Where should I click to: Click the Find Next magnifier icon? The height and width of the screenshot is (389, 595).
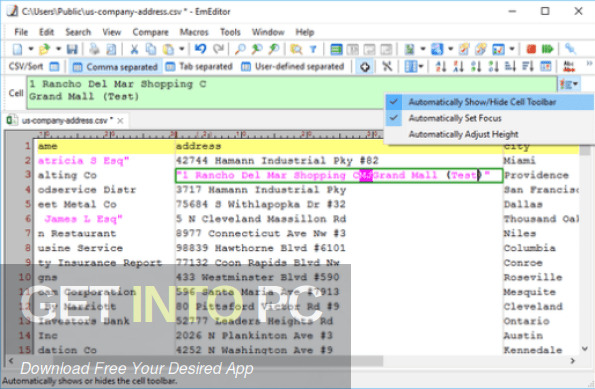257,49
